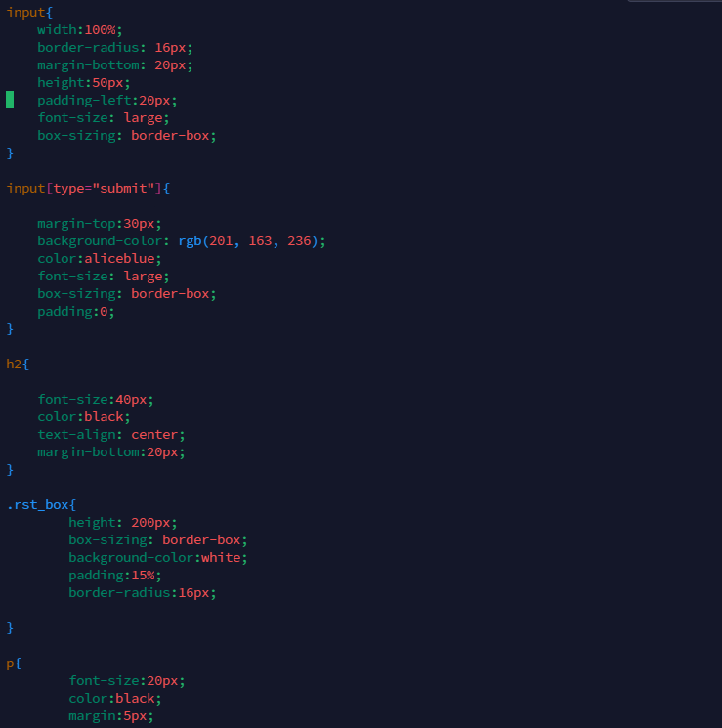Click the closing brace of the .rst_box rule
The height and width of the screenshot is (728, 722).
10,628
